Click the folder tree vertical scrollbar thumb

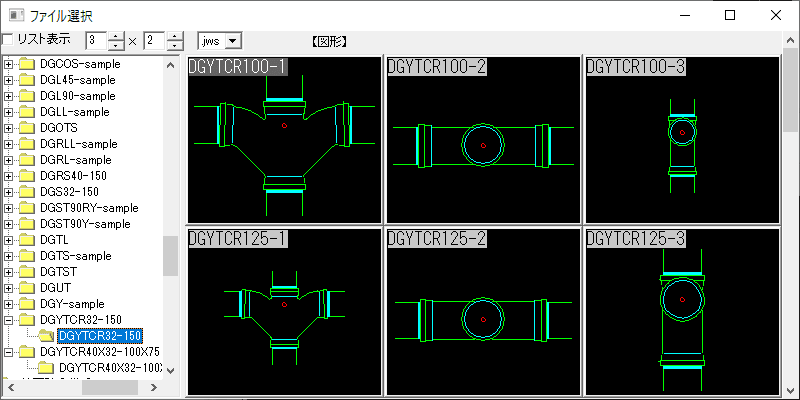(x=171, y=256)
